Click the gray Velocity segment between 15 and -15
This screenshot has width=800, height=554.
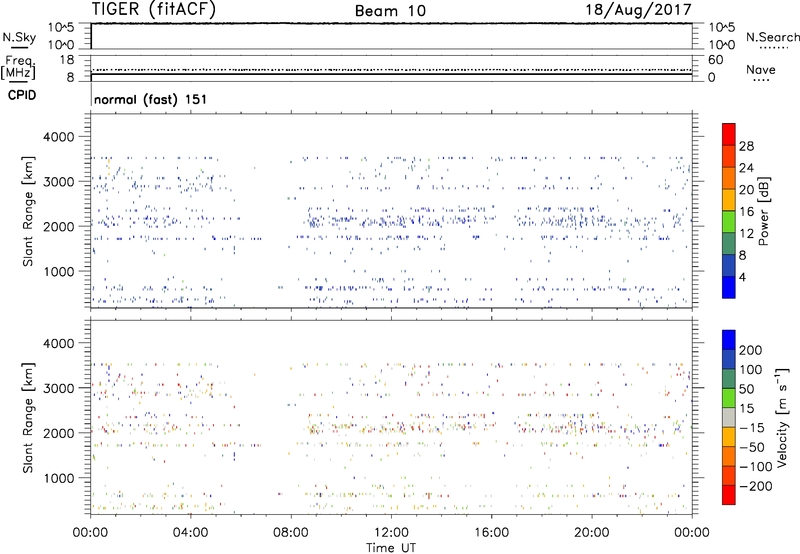pyautogui.click(x=729, y=417)
